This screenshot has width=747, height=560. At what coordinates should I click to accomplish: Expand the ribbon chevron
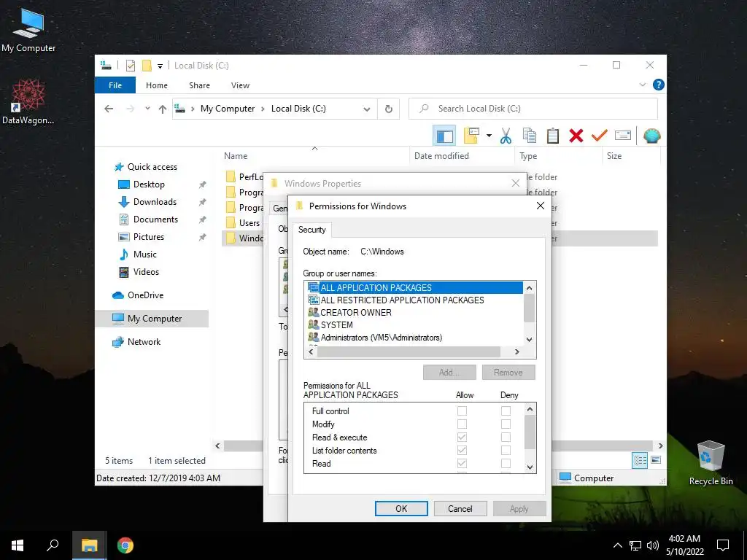[642, 85]
